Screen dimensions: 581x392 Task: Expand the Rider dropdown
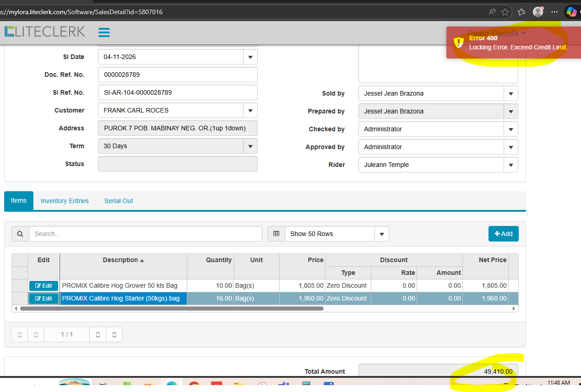(x=510, y=165)
